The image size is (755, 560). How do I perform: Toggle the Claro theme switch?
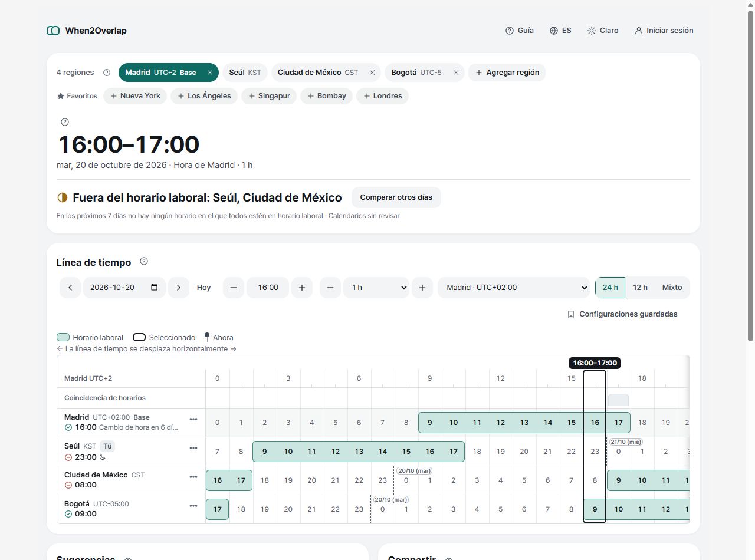603,31
